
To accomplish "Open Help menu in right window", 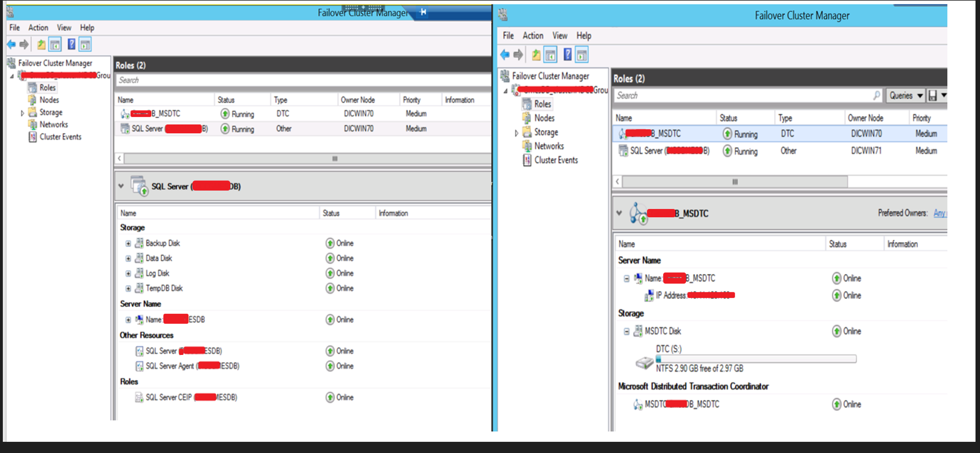I will point(584,36).
